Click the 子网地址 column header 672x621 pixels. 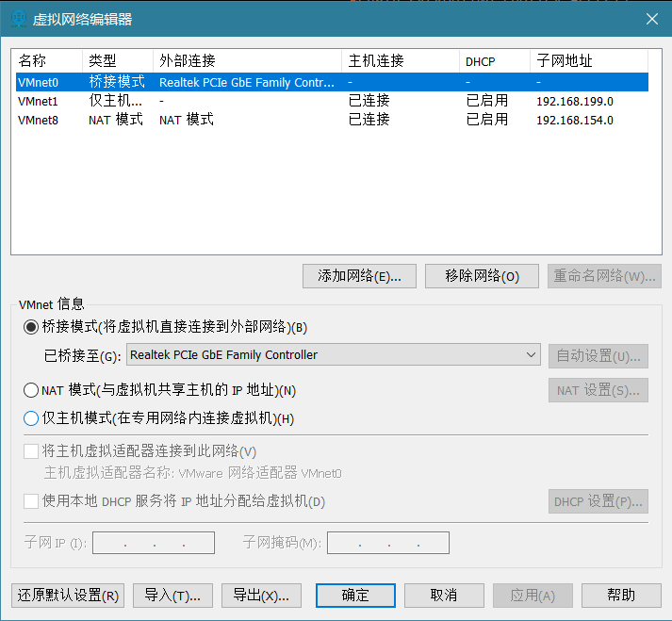pos(589,61)
